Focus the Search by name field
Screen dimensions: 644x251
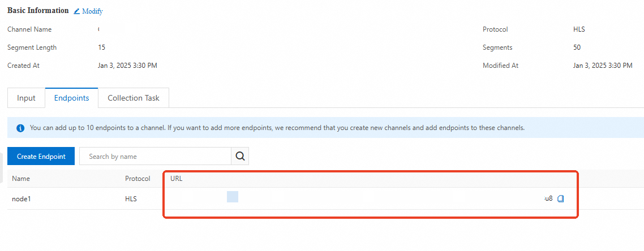[x=156, y=156]
